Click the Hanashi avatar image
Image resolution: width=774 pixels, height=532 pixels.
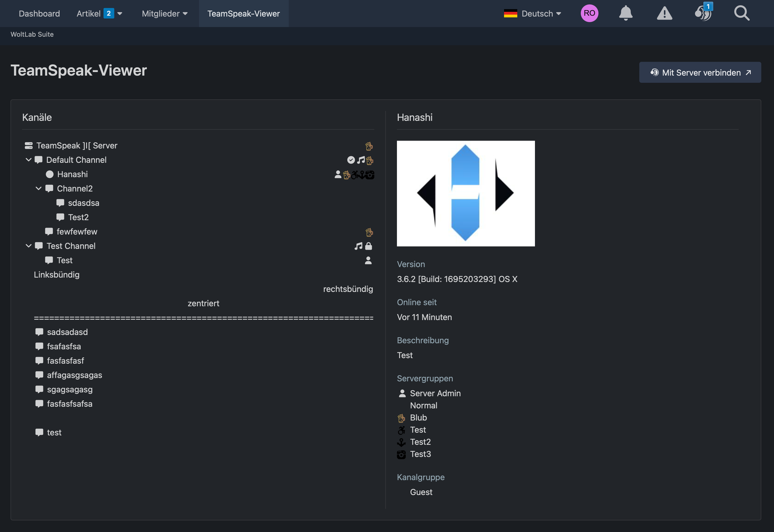pos(465,193)
